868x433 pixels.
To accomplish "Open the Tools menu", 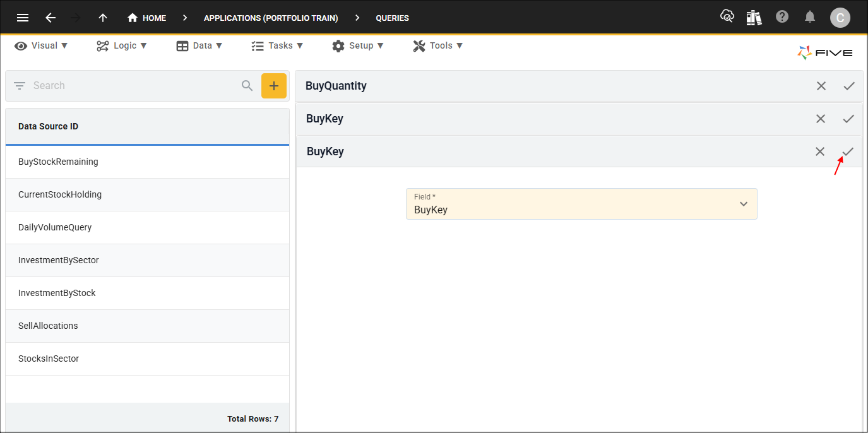I will [x=438, y=45].
